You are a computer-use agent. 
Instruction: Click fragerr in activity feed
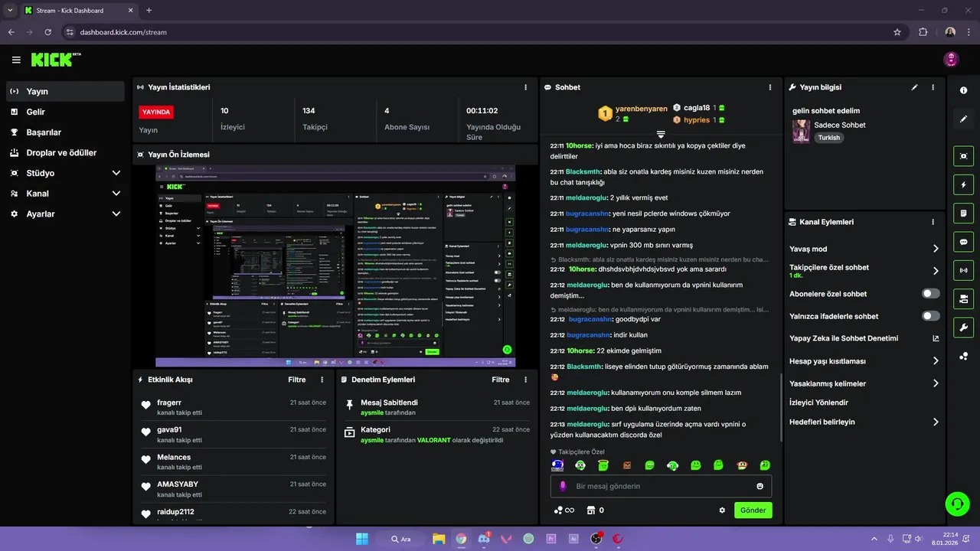click(x=169, y=403)
